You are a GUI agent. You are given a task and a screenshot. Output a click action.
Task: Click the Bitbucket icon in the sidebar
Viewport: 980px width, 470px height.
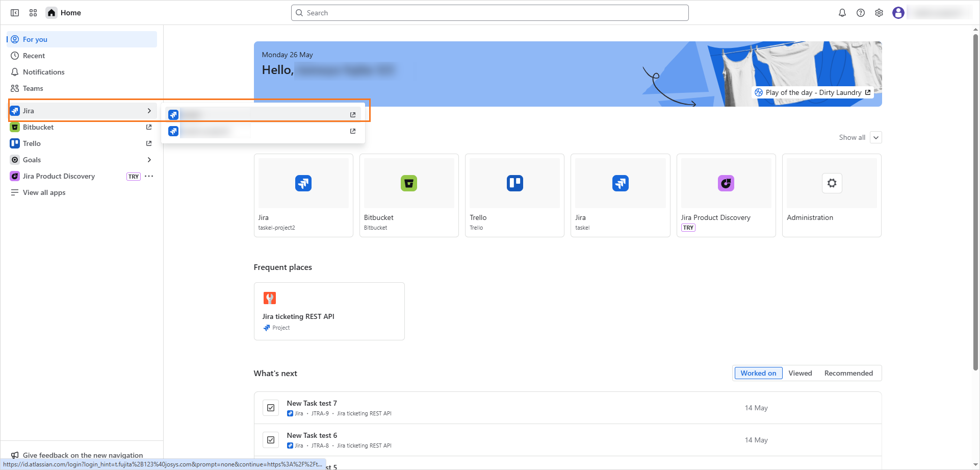(15, 127)
